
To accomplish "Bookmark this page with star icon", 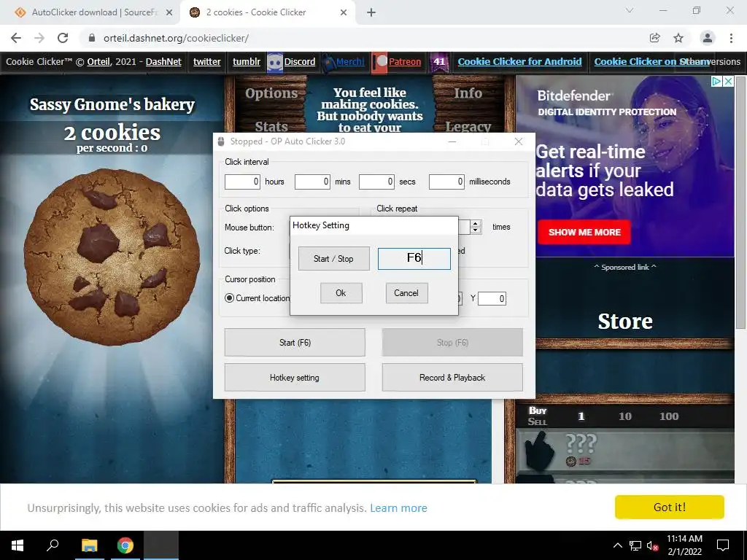I will (x=678, y=38).
